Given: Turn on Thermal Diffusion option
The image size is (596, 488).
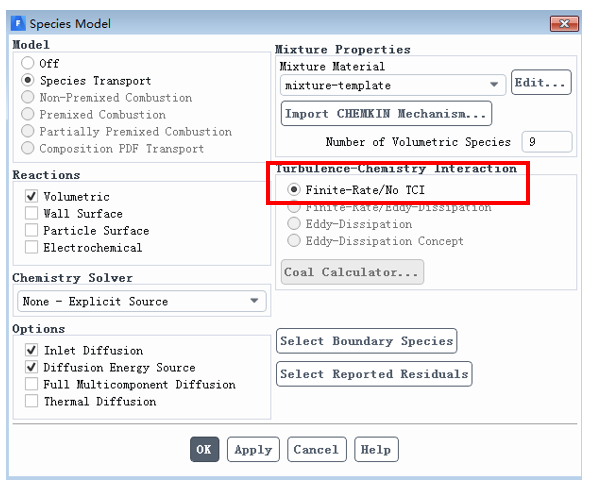Looking at the screenshot, I should tap(32, 401).
